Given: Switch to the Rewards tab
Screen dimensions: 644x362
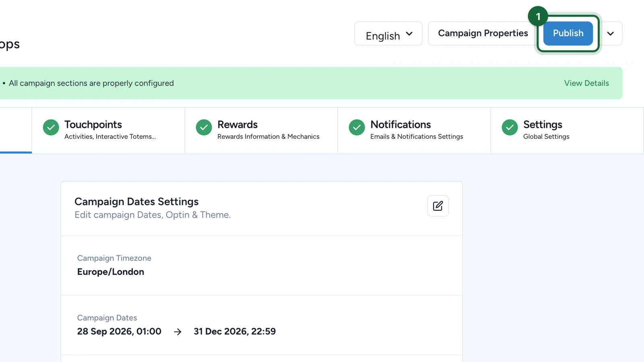Looking at the screenshot, I should [x=261, y=130].
